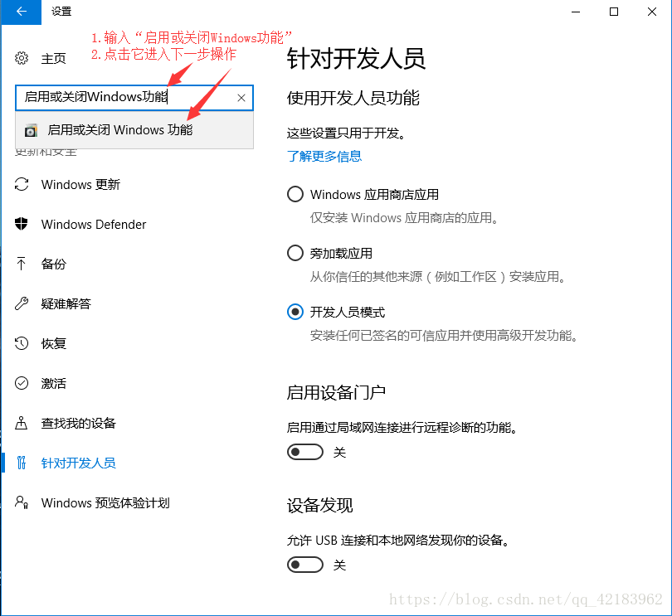Open the 疑难解答 troubleshoot page
The height and width of the screenshot is (616, 672).
click(x=66, y=303)
